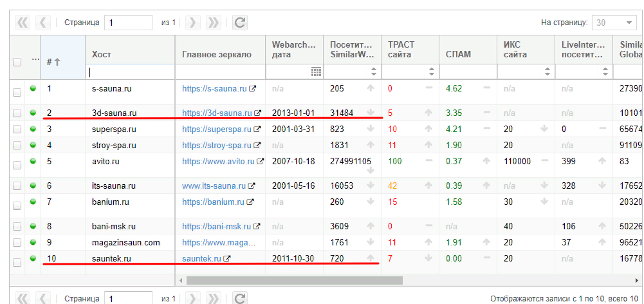This screenshot has height=304, width=644.
Task: Focus the Хост filter input field
Action: coord(130,71)
